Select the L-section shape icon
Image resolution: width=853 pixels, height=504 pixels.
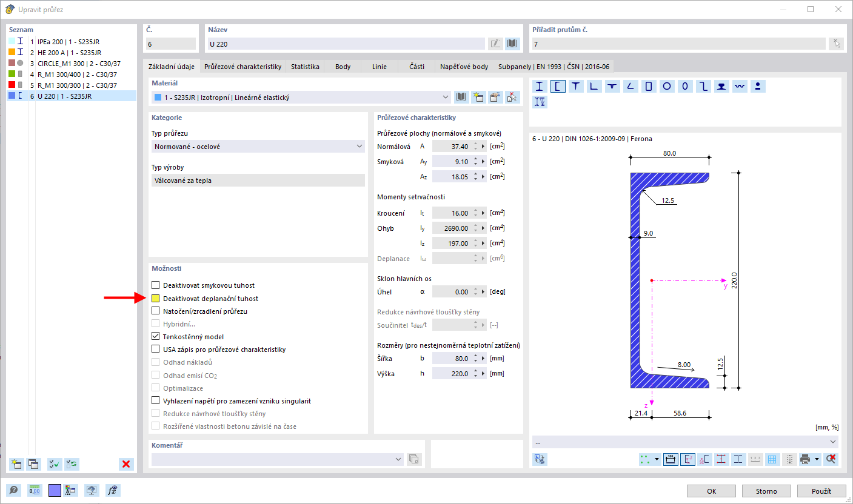click(594, 87)
